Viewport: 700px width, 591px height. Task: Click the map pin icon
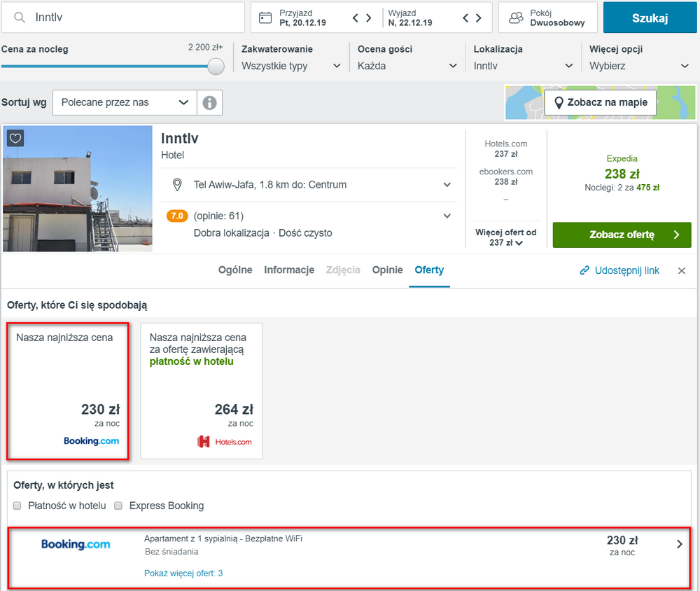[x=558, y=103]
